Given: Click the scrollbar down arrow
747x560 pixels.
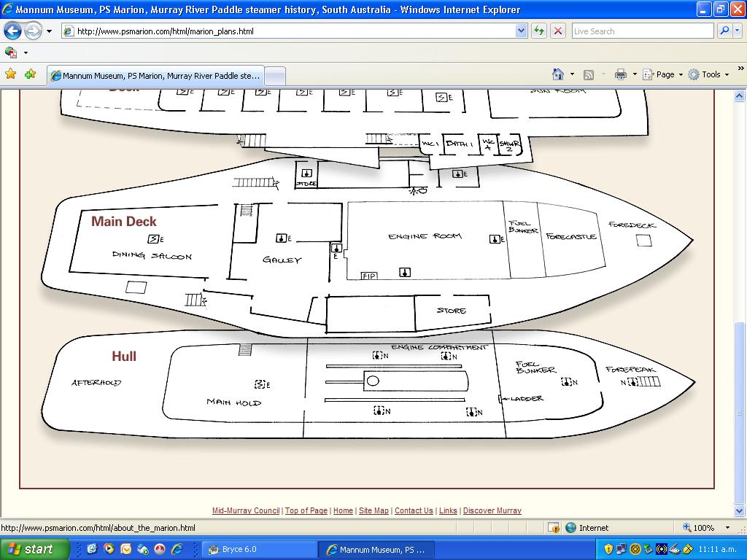Looking at the screenshot, I should [740, 510].
